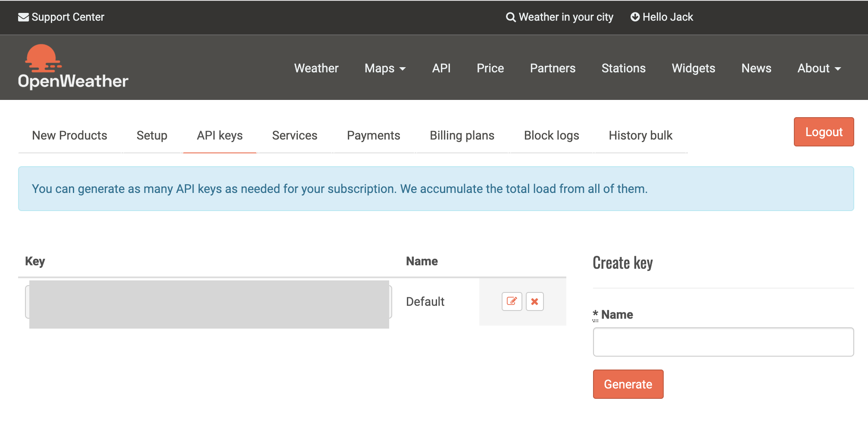Switch to the Billing plans tab
868x435 pixels.
click(462, 135)
